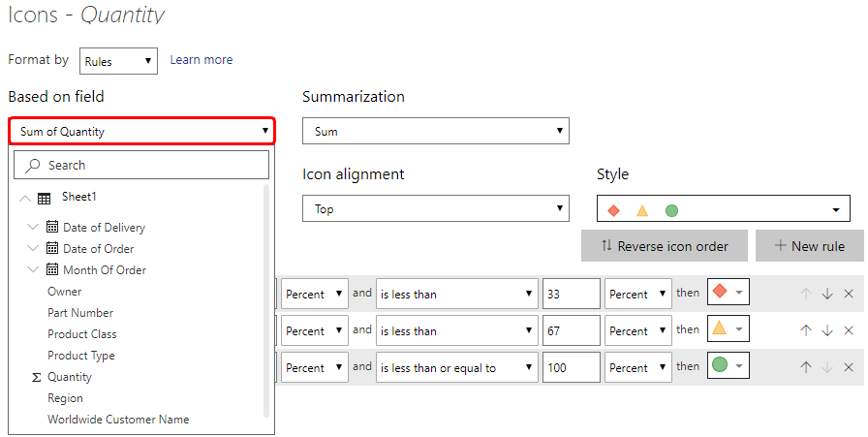Move the second rule up with arrow
Image resolution: width=868 pixels, height=437 pixels.
(806, 330)
